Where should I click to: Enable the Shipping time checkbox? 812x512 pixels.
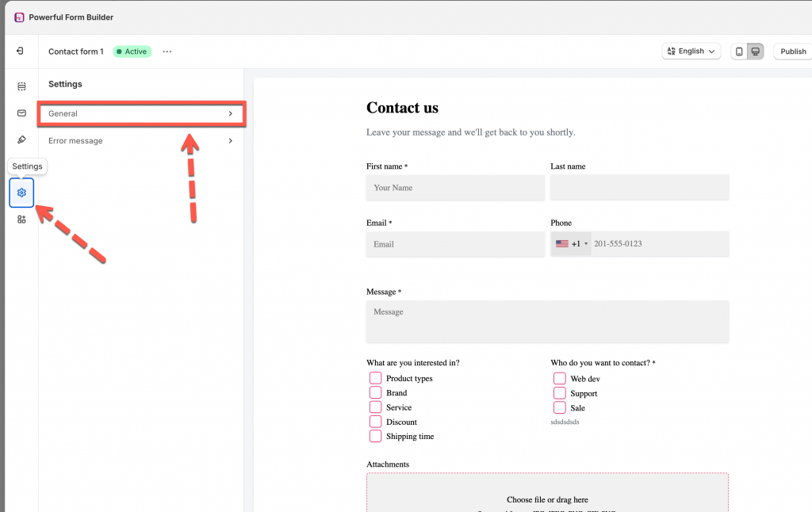(376, 437)
